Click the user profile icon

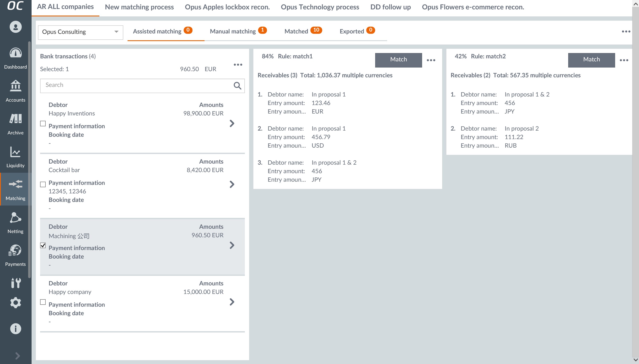point(16,27)
